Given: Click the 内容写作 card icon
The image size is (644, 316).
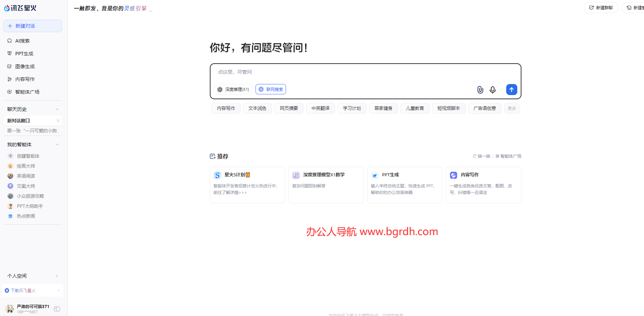Looking at the screenshot, I should coord(454,175).
